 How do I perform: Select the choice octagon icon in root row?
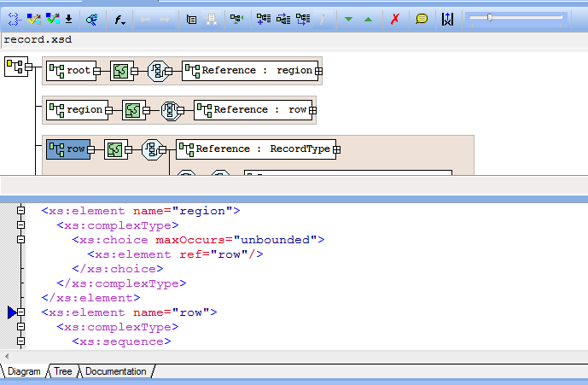click(158, 71)
